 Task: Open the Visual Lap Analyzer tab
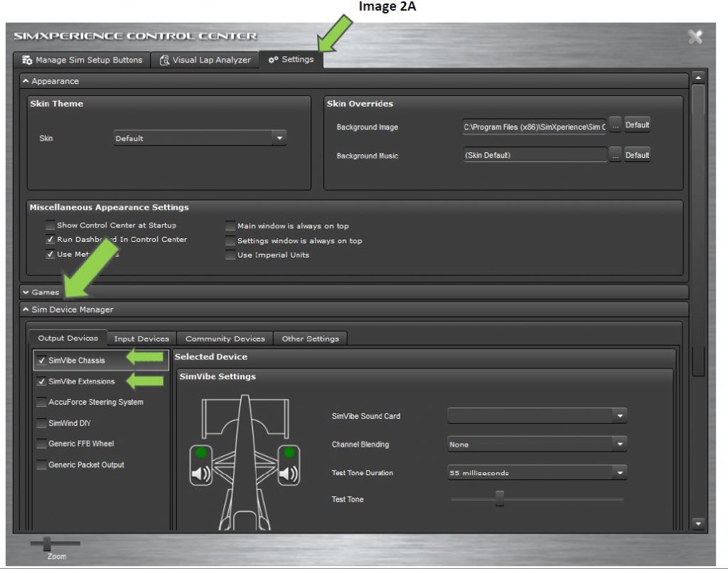[x=205, y=60]
